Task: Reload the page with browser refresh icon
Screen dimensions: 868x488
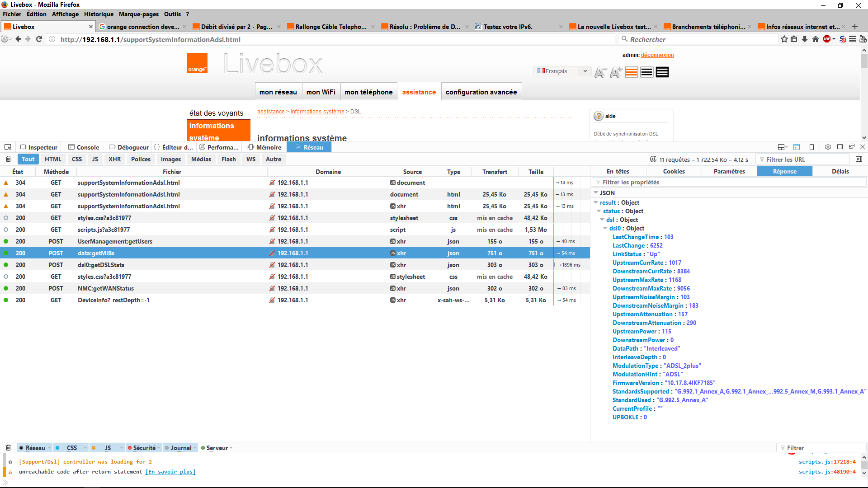Action: pyautogui.click(x=39, y=39)
